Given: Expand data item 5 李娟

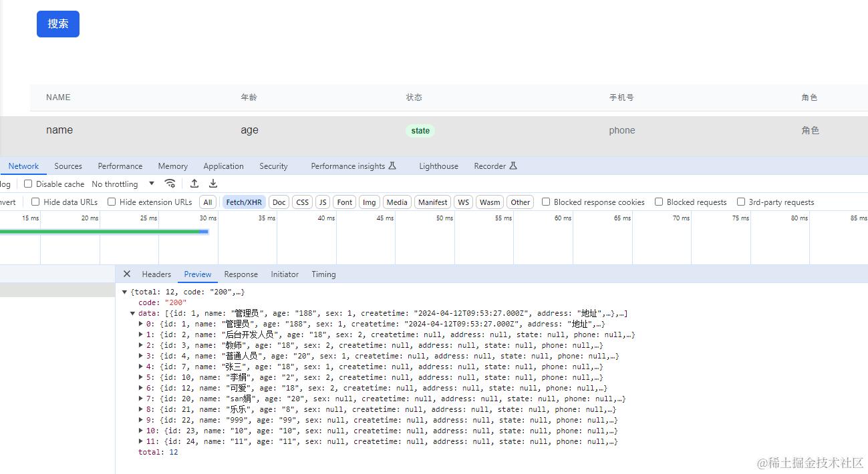Looking at the screenshot, I should (141, 378).
